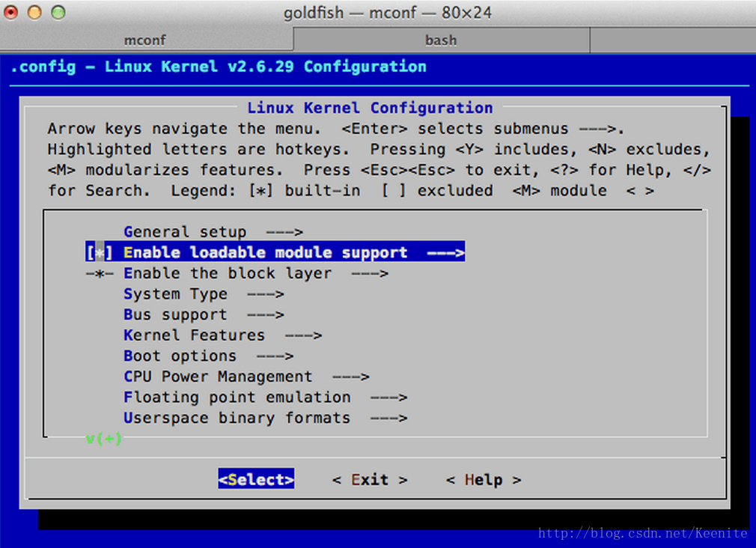Toggle Enable loadable module support checkbox

click(100, 252)
